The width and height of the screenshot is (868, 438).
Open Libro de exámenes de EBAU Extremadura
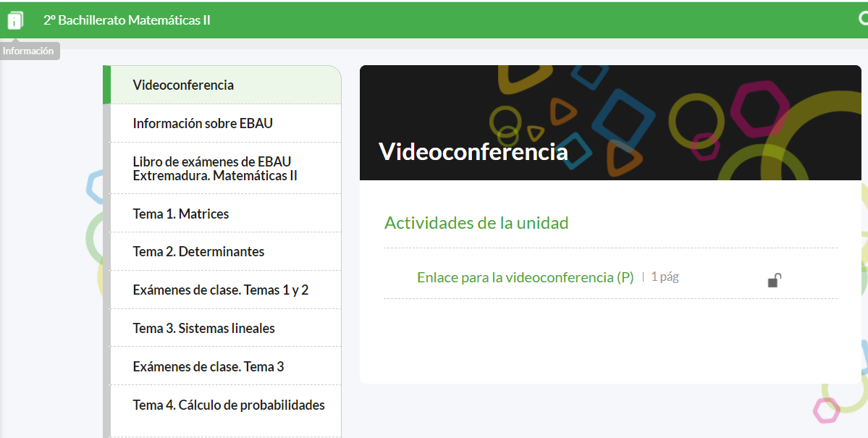tap(226, 169)
